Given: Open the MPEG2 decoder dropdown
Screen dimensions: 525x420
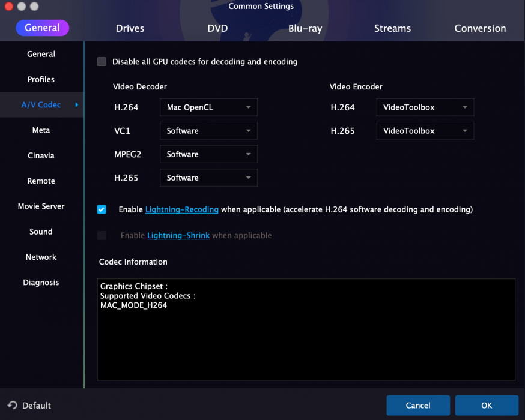Looking at the screenshot, I should pos(208,154).
